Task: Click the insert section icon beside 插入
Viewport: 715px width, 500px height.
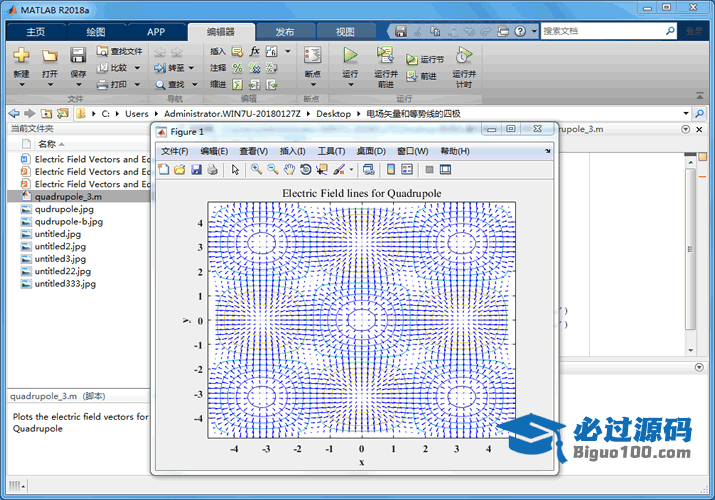Action: (237, 52)
